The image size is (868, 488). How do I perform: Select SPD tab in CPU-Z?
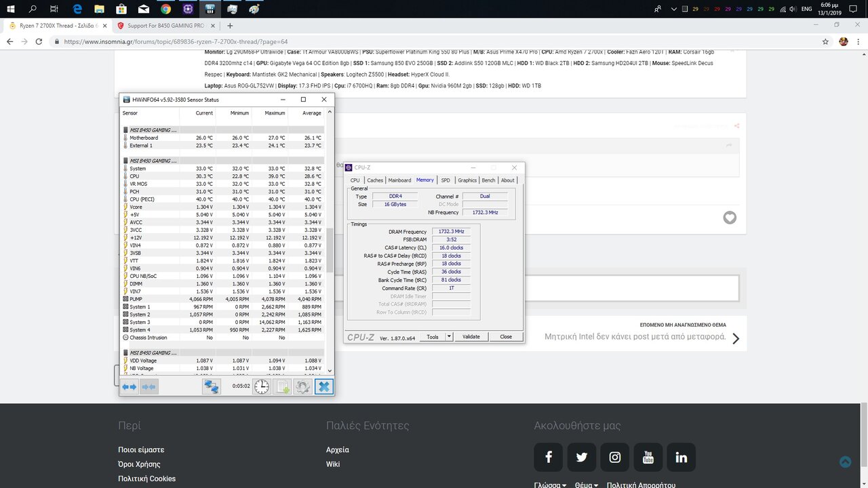446,180
